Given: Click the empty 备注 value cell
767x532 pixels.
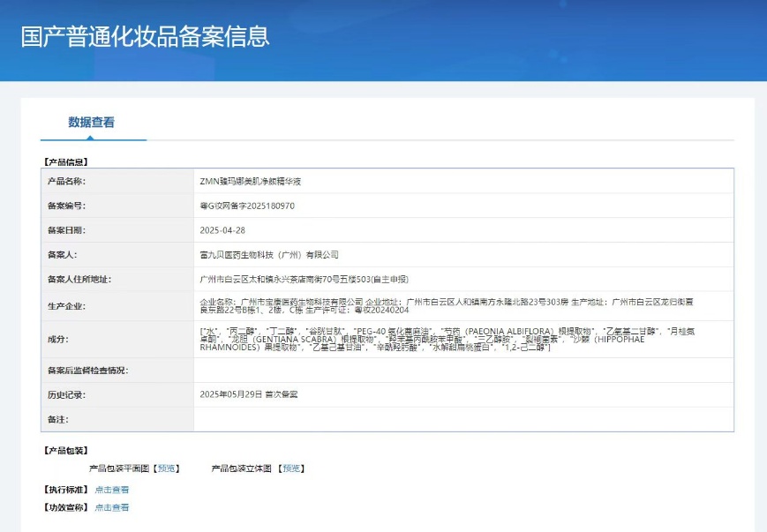Looking at the screenshot, I should (463, 419).
